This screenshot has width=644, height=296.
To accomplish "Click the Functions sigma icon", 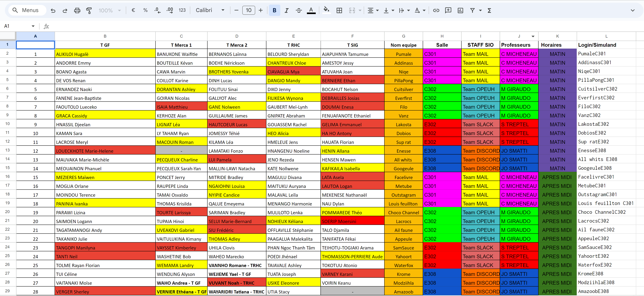I will (489, 10).
